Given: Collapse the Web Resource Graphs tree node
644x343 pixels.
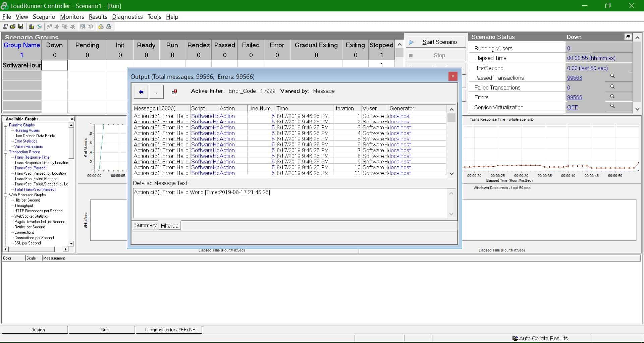Looking at the screenshot, I should 5,195.
